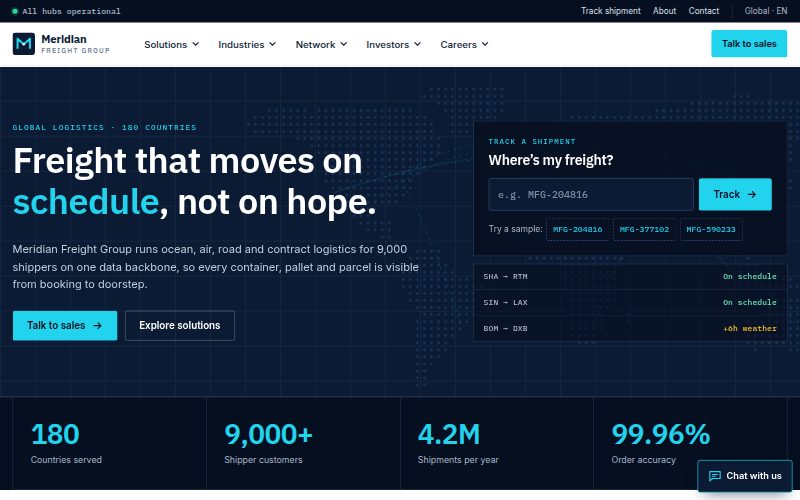Screen dimensions: 800x500
Task: Click On schedule status for SHA → RTM
Action: pos(749,277)
